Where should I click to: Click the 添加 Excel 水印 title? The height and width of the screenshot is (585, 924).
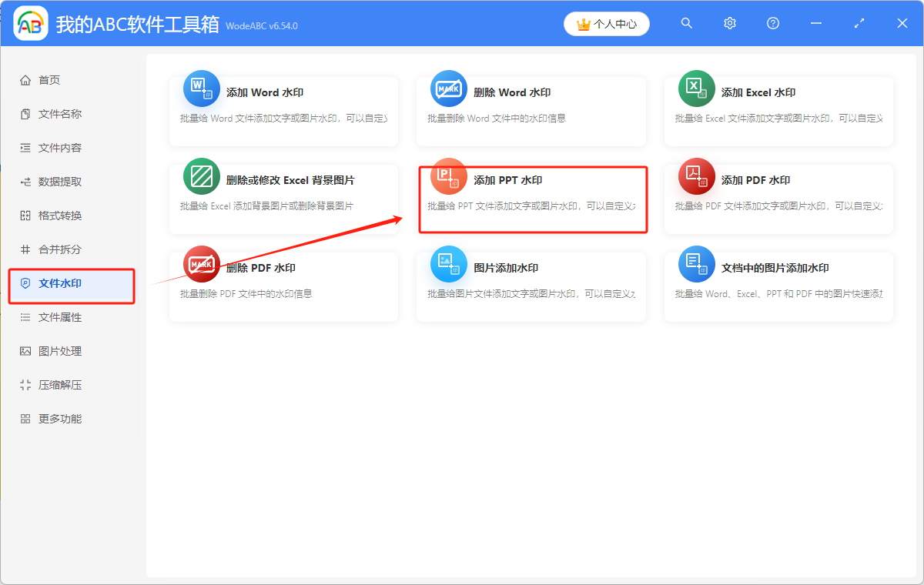(x=758, y=92)
